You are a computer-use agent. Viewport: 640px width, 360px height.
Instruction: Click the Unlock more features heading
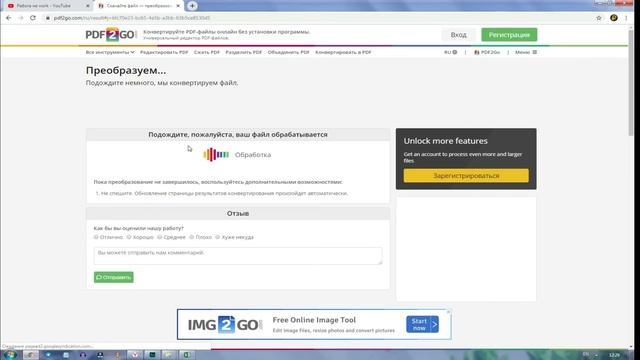pyautogui.click(x=445, y=141)
